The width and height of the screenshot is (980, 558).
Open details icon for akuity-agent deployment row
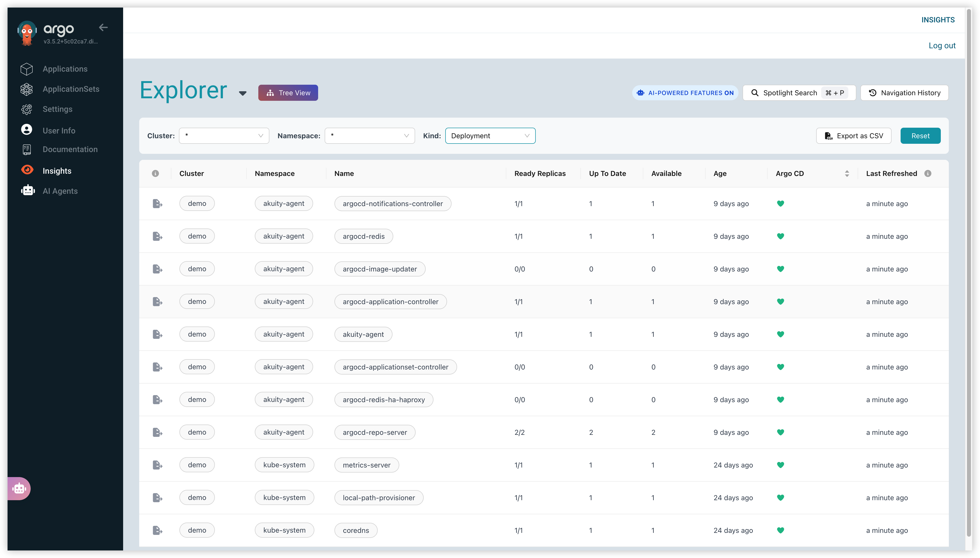(158, 334)
